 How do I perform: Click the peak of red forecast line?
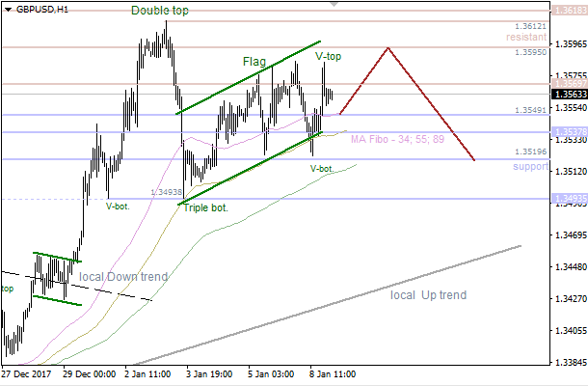click(x=388, y=47)
